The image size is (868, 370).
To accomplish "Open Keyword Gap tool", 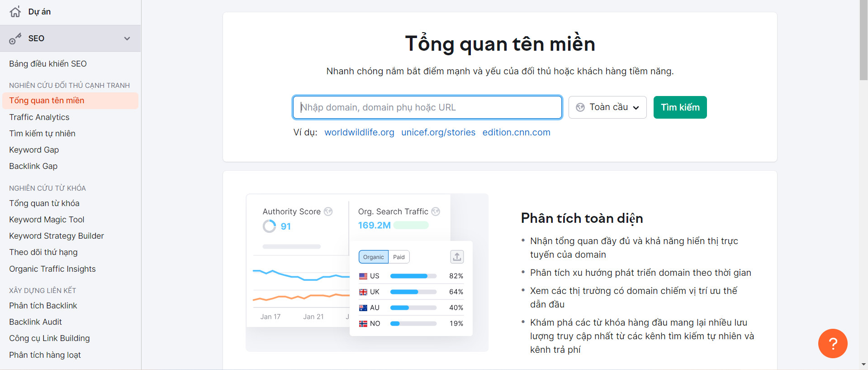I will [x=34, y=150].
